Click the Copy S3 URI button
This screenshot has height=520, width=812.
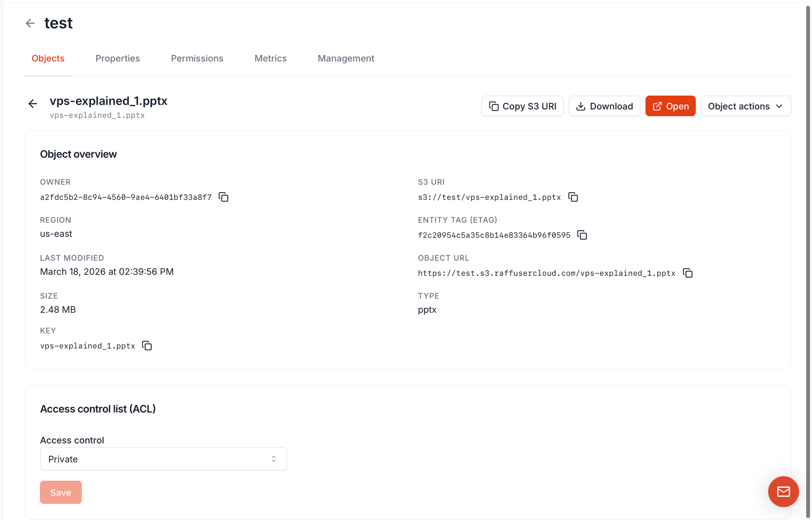[x=523, y=106]
